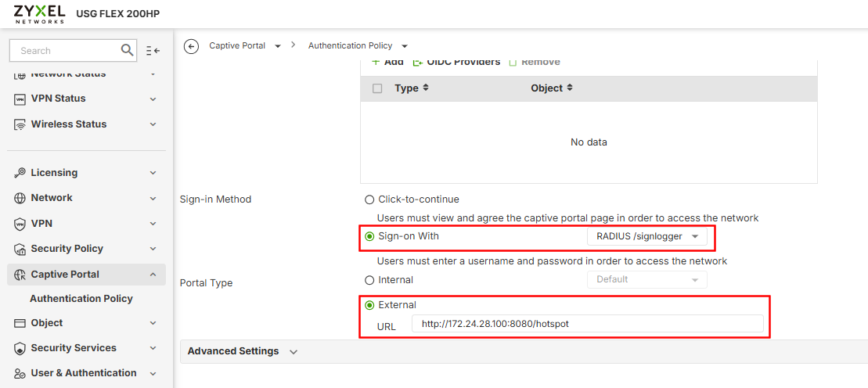
Task: Open the Captive Portal breadcrumb dropdown
Action: (x=278, y=46)
